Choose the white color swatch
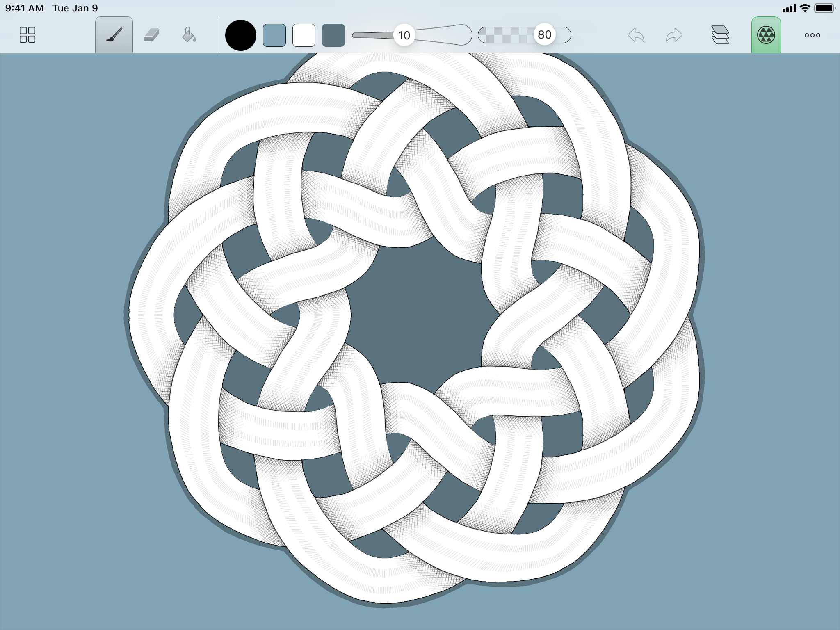 click(x=304, y=35)
